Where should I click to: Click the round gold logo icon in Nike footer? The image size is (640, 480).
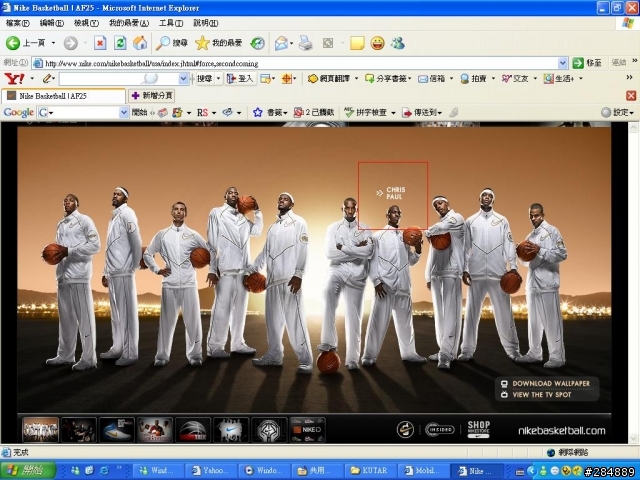pyautogui.click(x=405, y=429)
